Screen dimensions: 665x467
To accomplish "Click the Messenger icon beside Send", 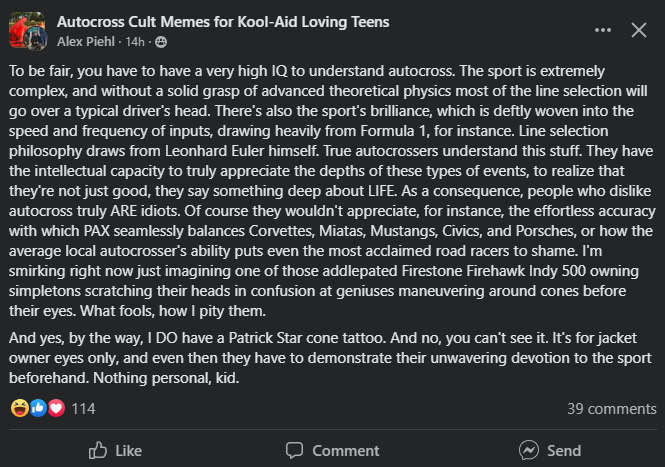I will (x=529, y=450).
